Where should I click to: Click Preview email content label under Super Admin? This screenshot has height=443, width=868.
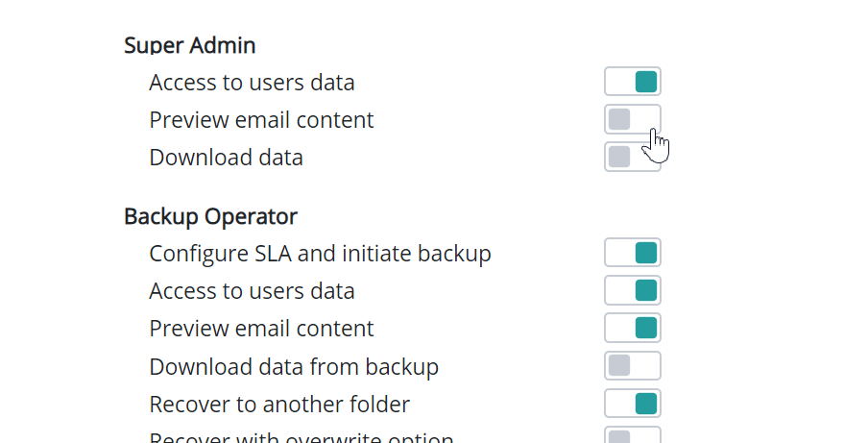click(261, 120)
